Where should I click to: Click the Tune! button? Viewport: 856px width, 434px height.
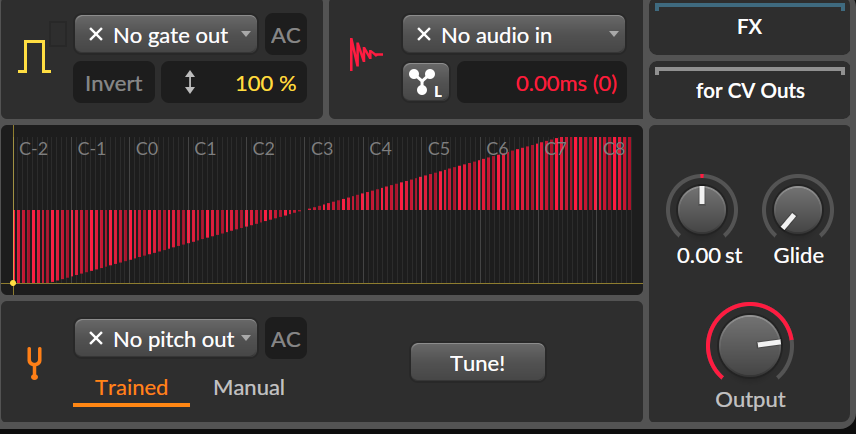(x=478, y=362)
